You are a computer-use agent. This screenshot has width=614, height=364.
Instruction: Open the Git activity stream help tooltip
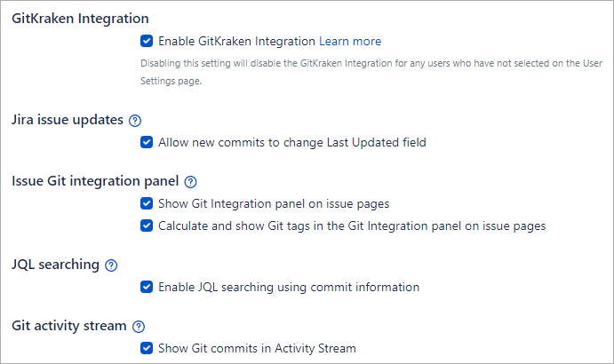(139, 327)
